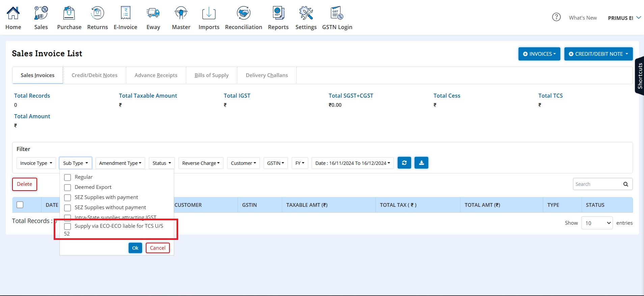Image resolution: width=644 pixels, height=296 pixels.
Task: Open the Home icon in top navigation
Action: point(13,13)
